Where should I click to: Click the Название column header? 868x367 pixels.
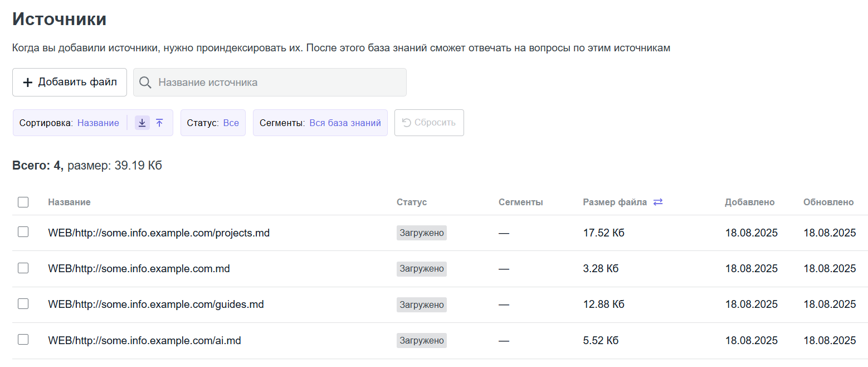[x=69, y=202]
